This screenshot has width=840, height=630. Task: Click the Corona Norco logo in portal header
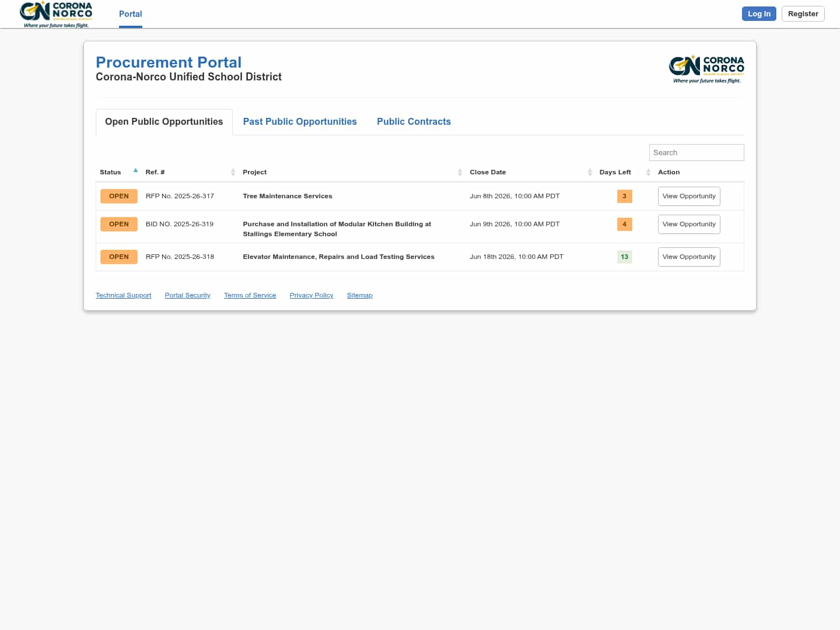pyautogui.click(x=706, y=69)
